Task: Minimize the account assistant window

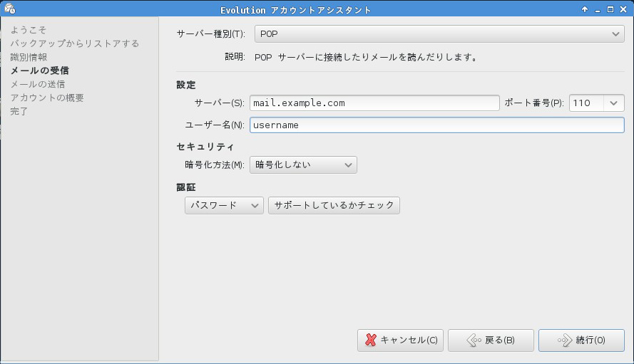Action: click(x=598, y=10)
